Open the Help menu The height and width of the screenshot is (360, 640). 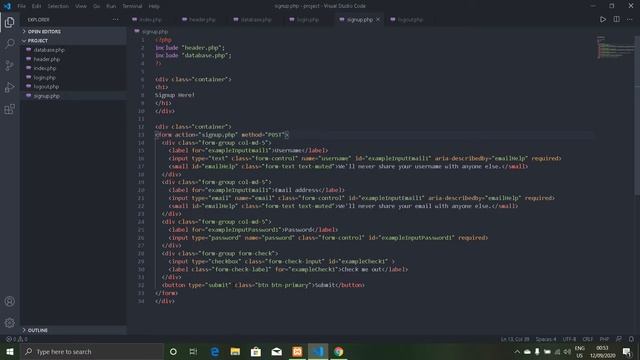(x=154, y=6)
